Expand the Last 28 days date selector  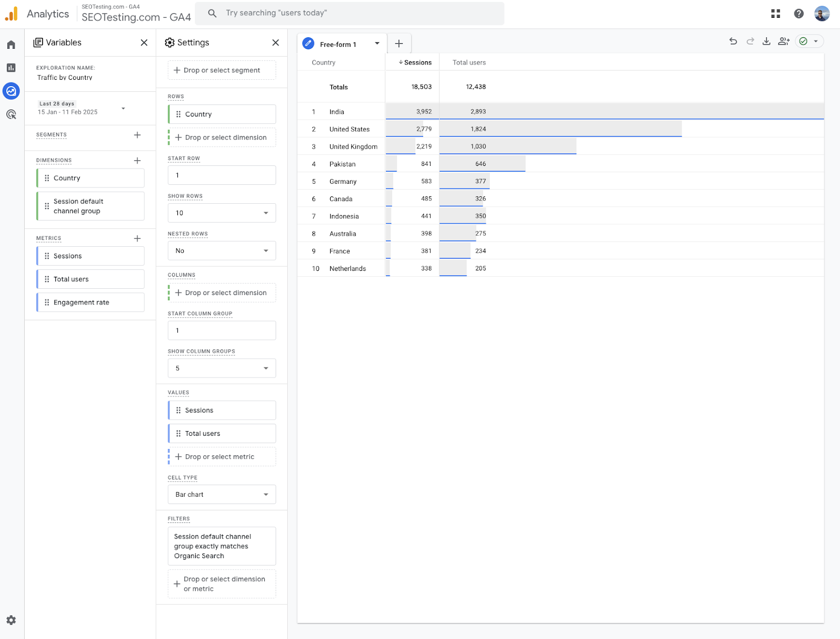(x=123, y=108)
